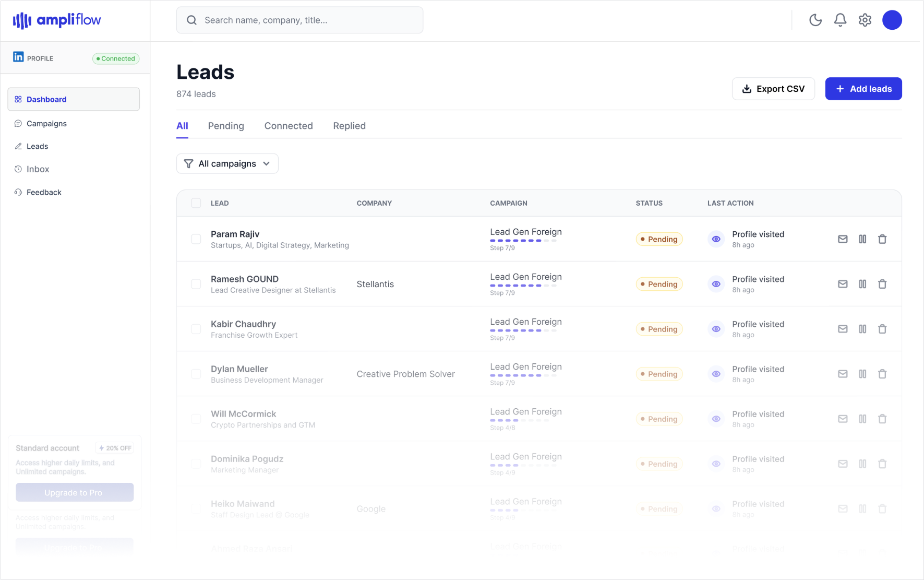Open the user avatar menu

click(x=892, y=20)
